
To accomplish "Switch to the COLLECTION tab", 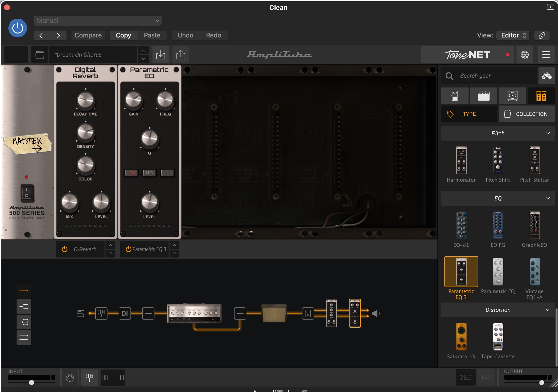I will point(527,114).
